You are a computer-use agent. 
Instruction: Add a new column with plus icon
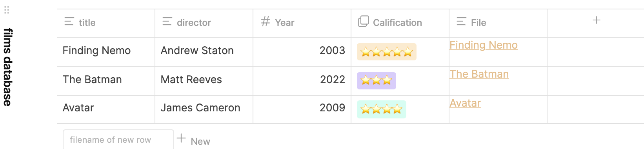tap(596, 20)
